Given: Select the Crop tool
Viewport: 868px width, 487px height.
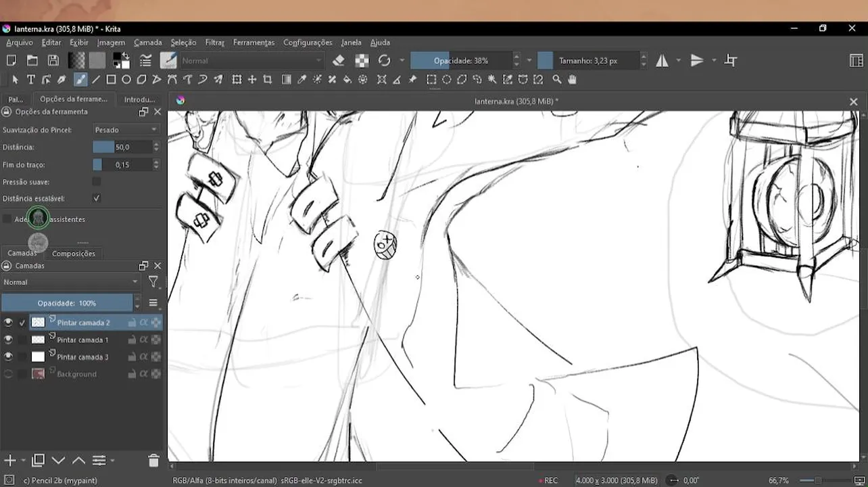Looking at the screenshot, I should pyautogui.click(x=268, y=80).
